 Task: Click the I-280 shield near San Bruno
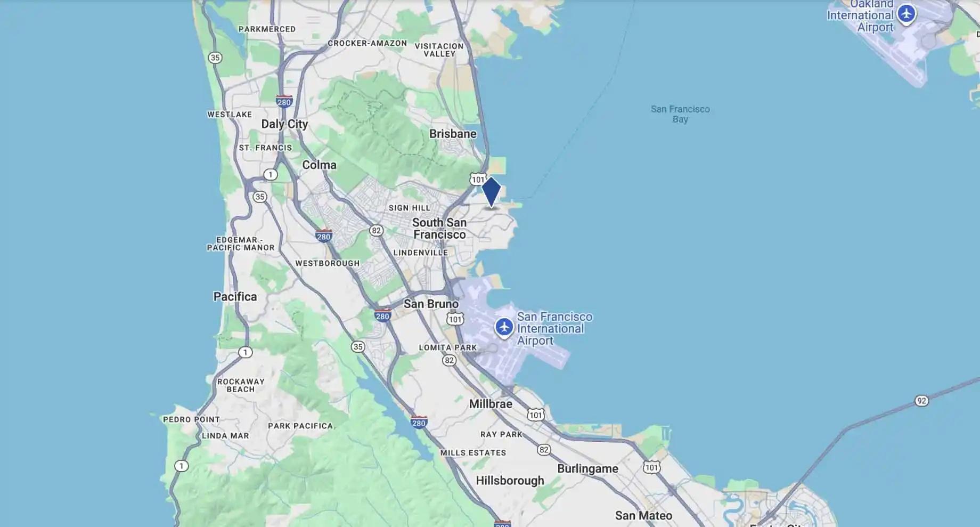382,315
